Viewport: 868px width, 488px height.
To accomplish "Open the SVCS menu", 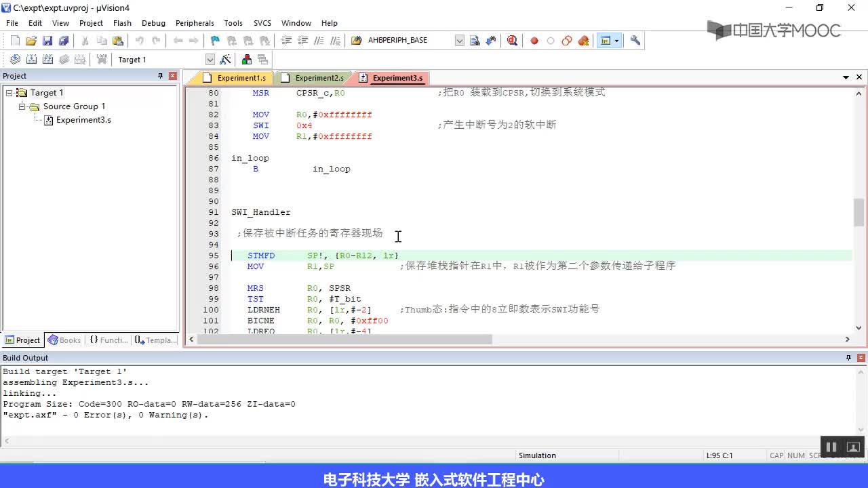I will (262, 23).
